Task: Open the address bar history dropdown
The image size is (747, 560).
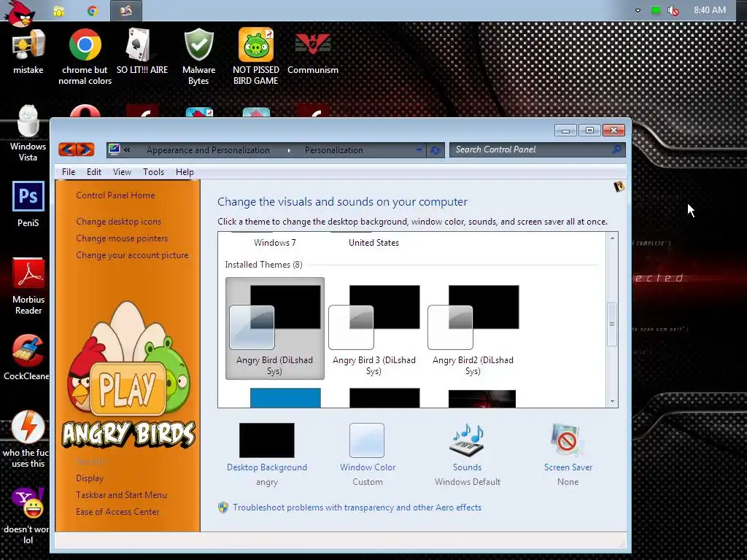Action: click(419, 150)
